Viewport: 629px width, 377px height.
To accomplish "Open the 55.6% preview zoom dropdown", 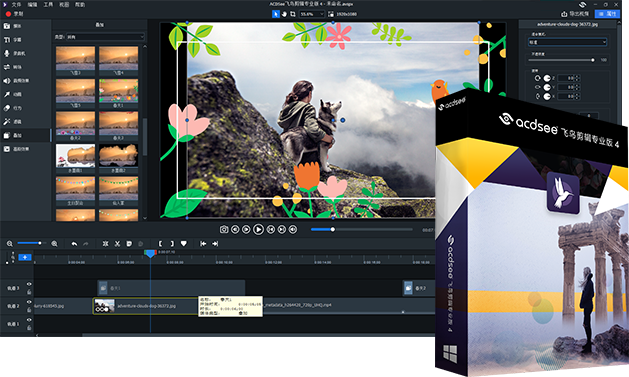I will (312, 14).
